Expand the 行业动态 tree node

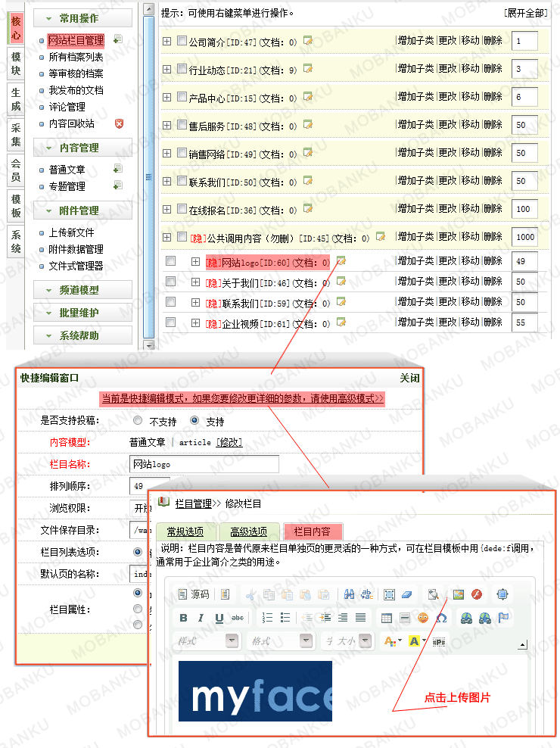[x=166, y=69]
